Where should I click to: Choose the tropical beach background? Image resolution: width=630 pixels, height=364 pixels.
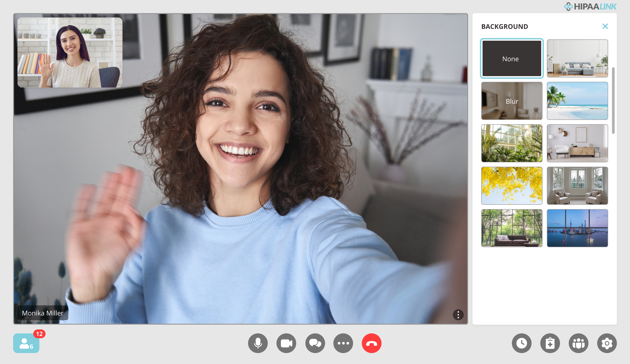(x=577, y=101)
